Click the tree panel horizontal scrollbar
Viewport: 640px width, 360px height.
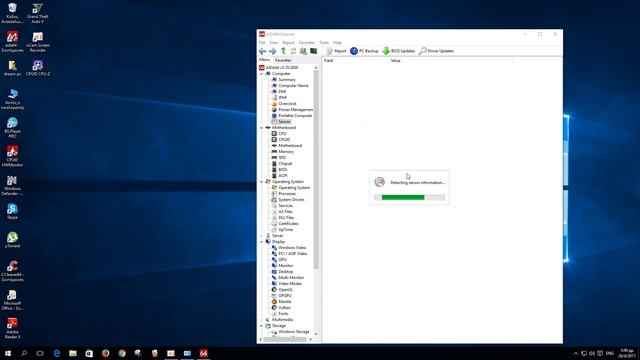click(285, 339)
